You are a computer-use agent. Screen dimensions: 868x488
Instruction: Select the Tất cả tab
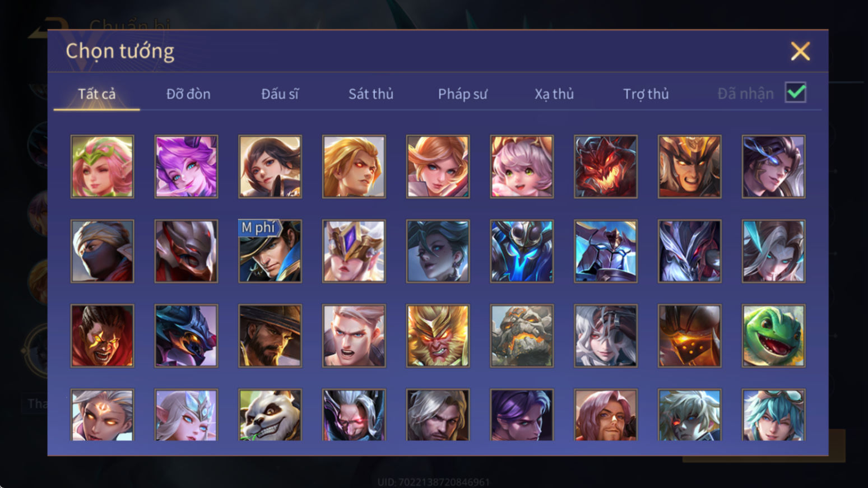(x=96, y=94)
